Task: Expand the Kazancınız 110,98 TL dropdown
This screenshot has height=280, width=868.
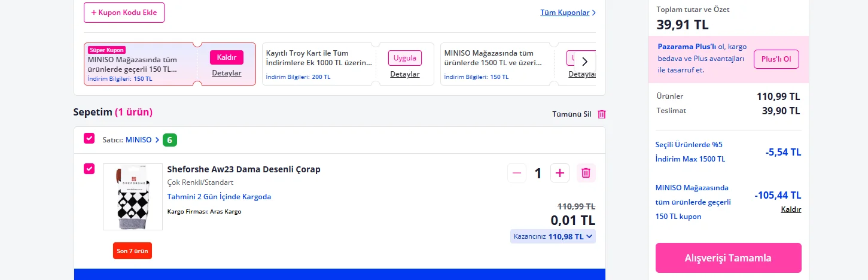Action: 553,236
